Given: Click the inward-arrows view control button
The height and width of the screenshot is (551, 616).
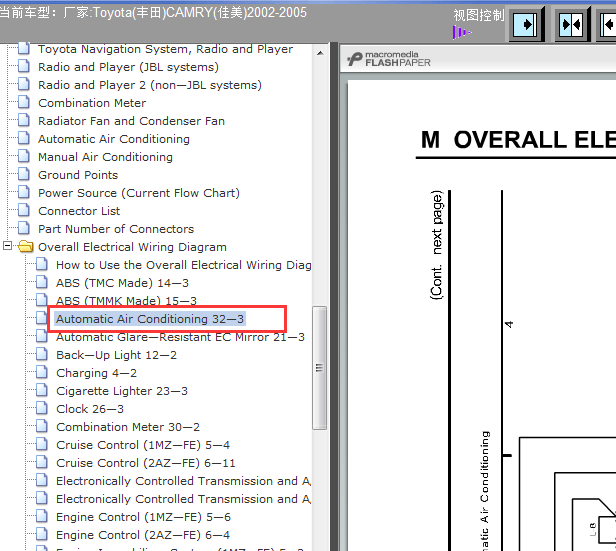Looking at the screenshot, I should [572, 25].
